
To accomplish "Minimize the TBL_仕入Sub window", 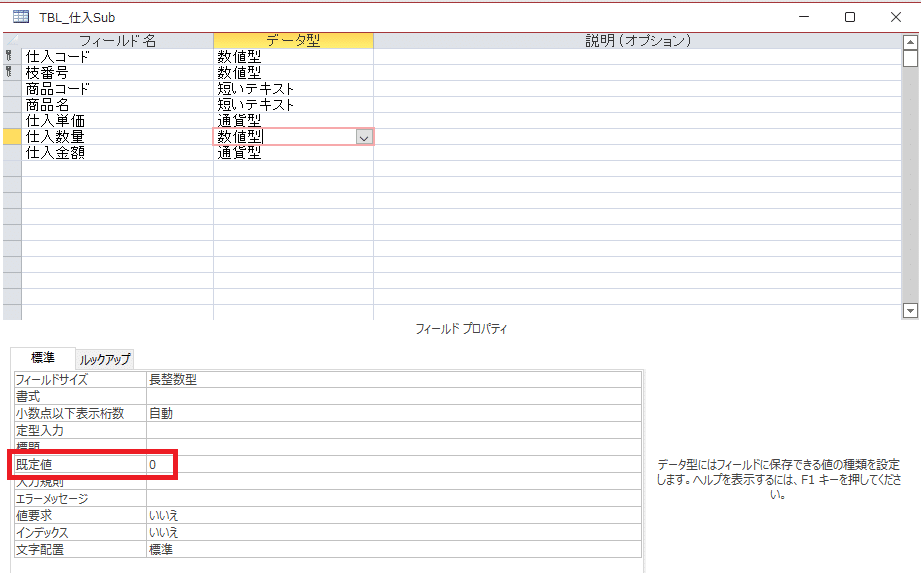I will (x=804, y=17).
